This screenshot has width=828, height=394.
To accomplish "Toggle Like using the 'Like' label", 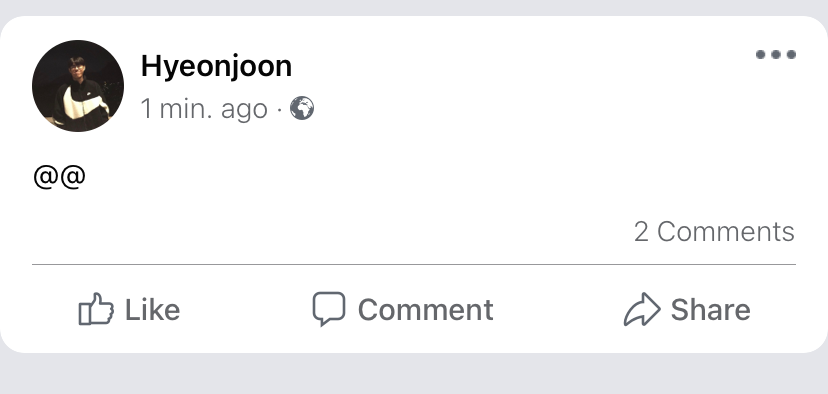I will pyautogui.click(x=153, y=309).
